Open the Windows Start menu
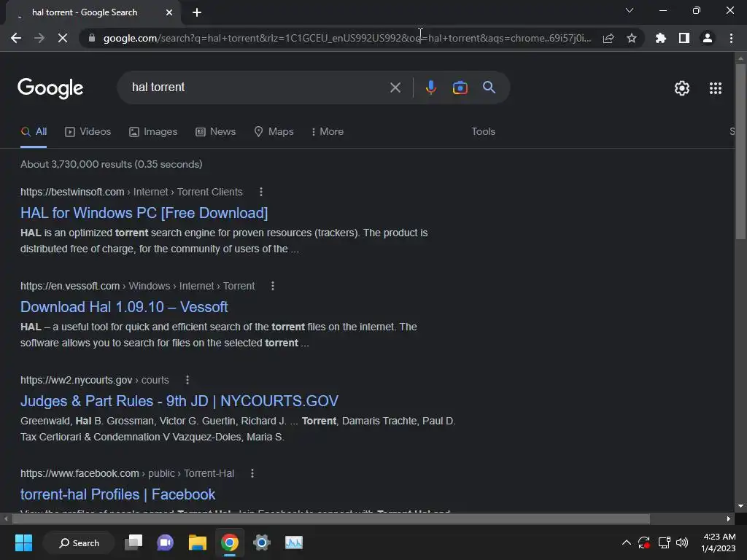This screenshot has height=560, width=747. pos(23,542)
